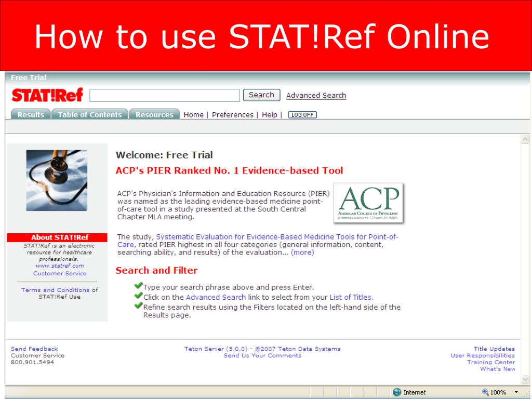Open the Advanced Search link beside Search button
532x399 pixels.
pyautogui.click(x=316, y=96)
